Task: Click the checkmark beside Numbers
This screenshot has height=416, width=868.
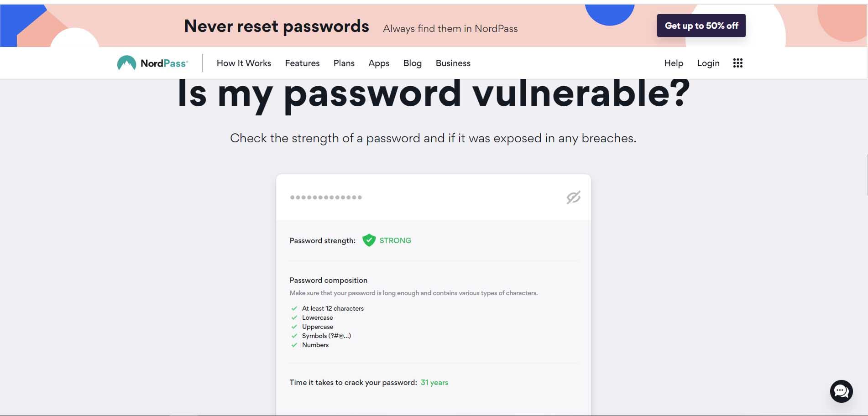Action: pyautogui.click(x=294, y=345)
